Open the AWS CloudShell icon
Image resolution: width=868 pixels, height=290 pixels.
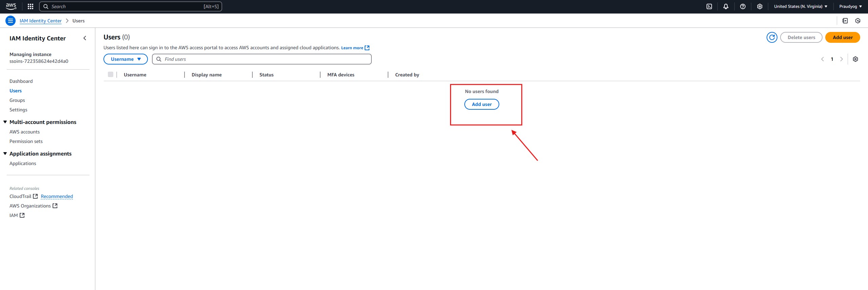709,6
